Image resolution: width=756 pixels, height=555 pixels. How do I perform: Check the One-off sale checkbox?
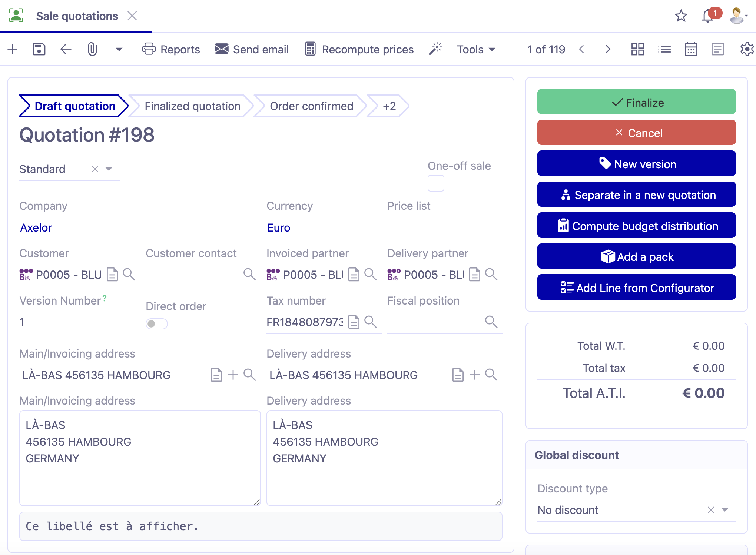coord(435,183)
